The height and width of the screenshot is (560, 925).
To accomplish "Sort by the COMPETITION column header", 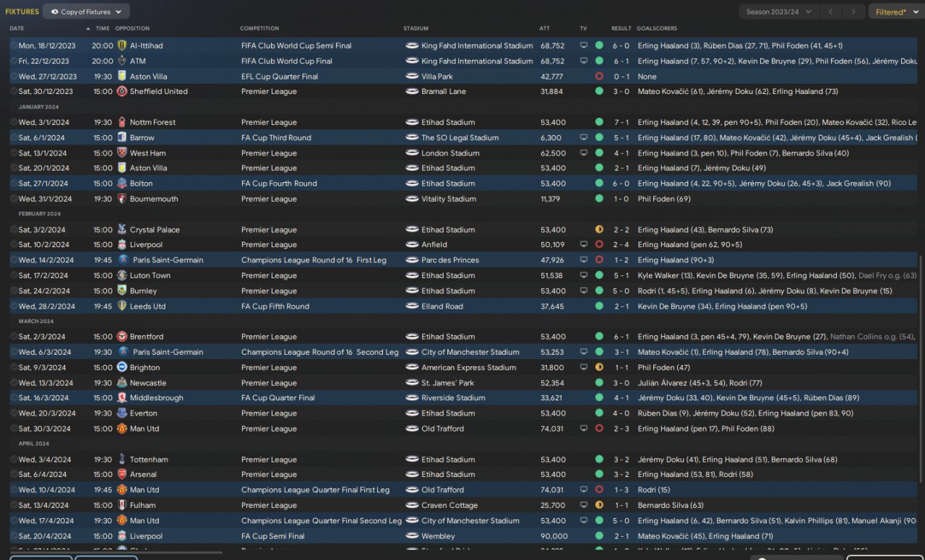I will click(x=259, y=29).
